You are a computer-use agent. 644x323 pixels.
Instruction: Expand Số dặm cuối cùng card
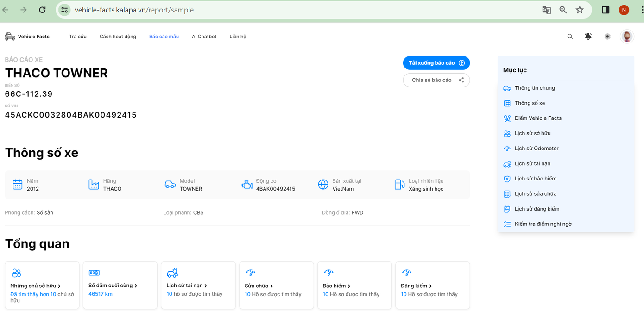click(113, 286)
